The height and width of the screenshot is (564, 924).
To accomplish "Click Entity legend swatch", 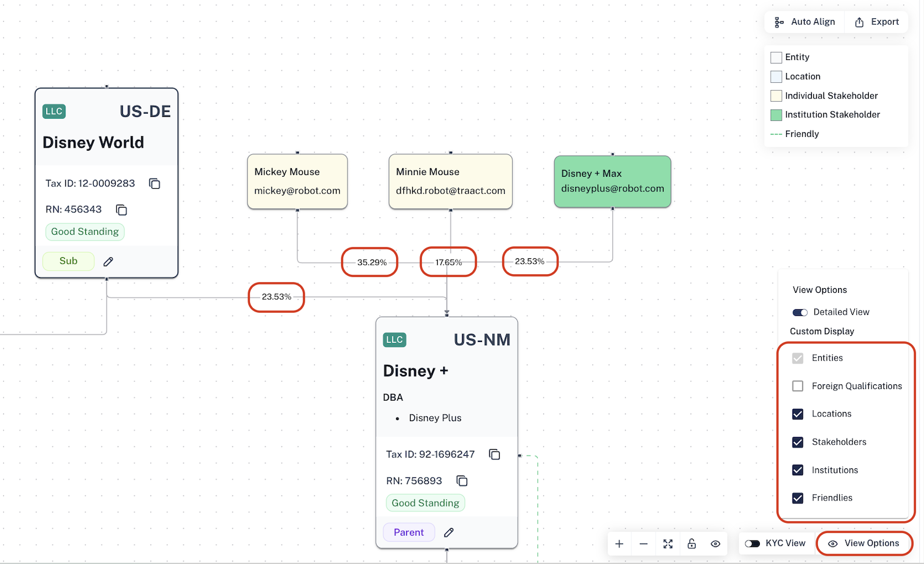I will (776, 57).
